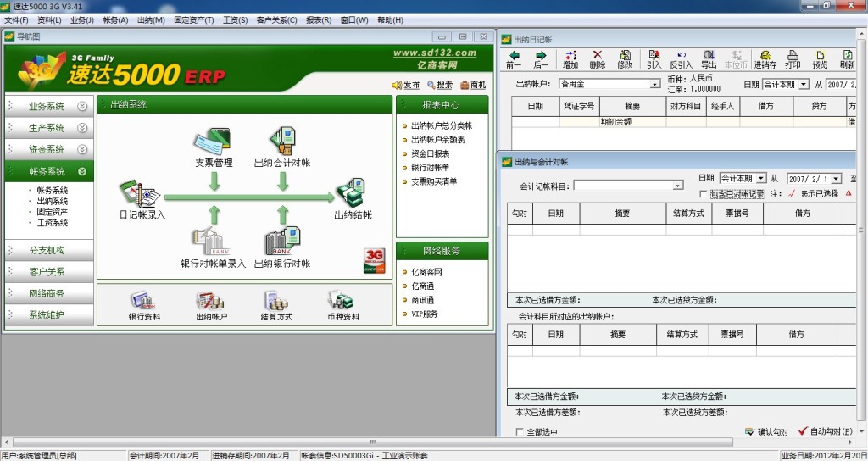Open the 帮助(H) menu

(390, 20)
